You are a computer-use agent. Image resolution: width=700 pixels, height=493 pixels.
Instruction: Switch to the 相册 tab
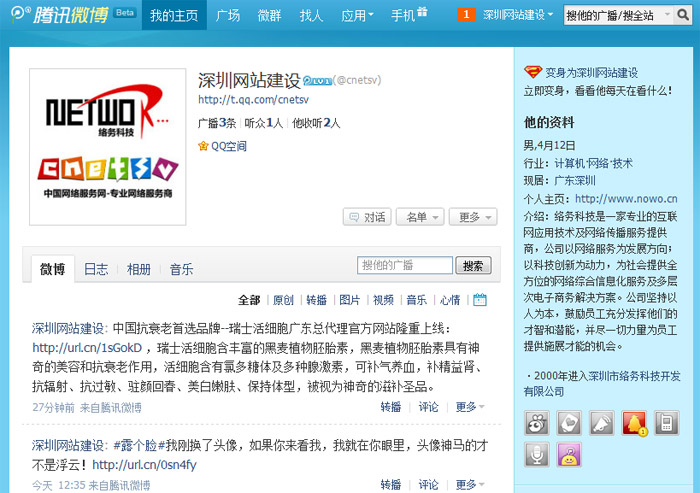(x=138, y=269)
